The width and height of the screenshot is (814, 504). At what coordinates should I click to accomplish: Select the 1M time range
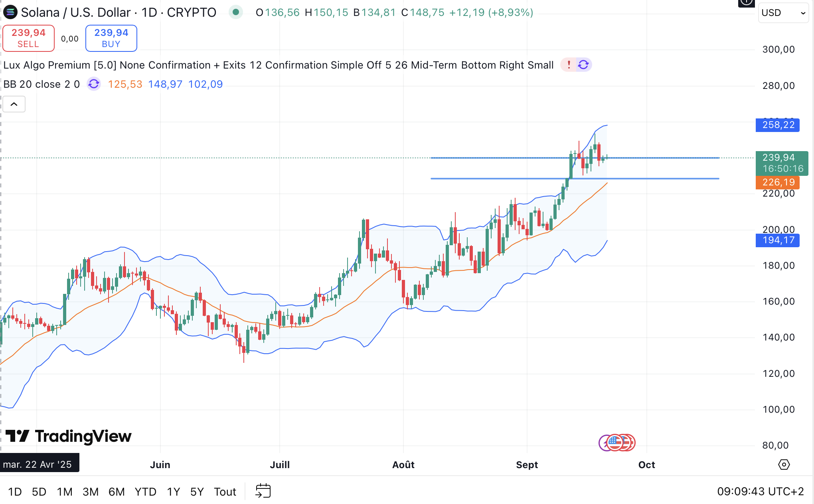tap(64, 492)
